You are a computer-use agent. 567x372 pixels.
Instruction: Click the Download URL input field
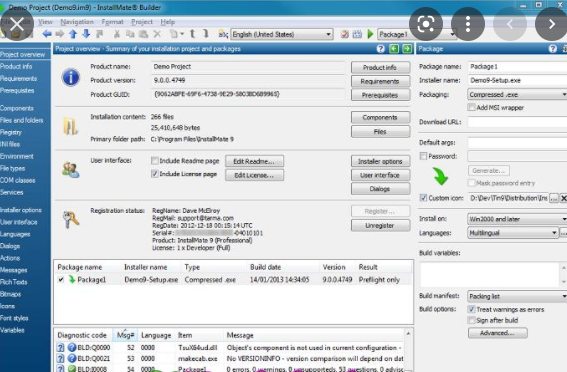click(517, 122)
